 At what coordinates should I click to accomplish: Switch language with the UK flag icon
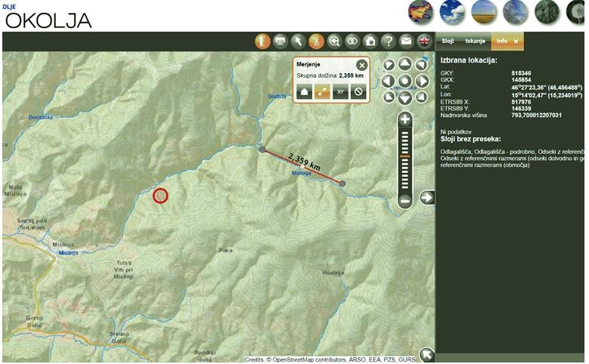pyautogui.click(x=425, y=42)
